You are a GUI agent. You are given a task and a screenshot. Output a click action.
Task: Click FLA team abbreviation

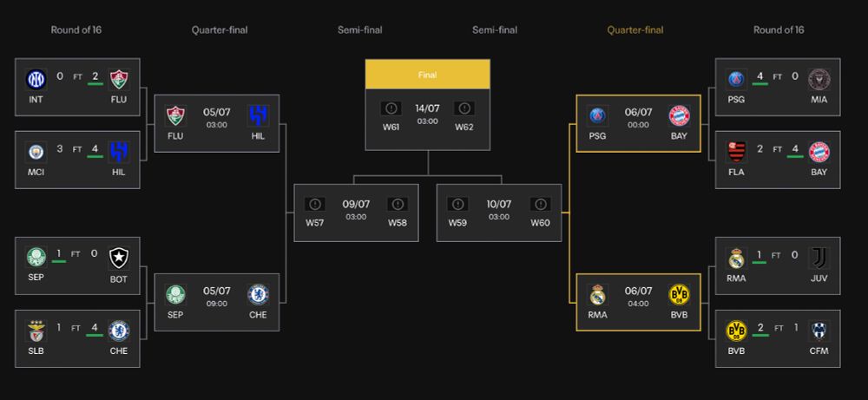pyautogui.click(x=736, y=172)
